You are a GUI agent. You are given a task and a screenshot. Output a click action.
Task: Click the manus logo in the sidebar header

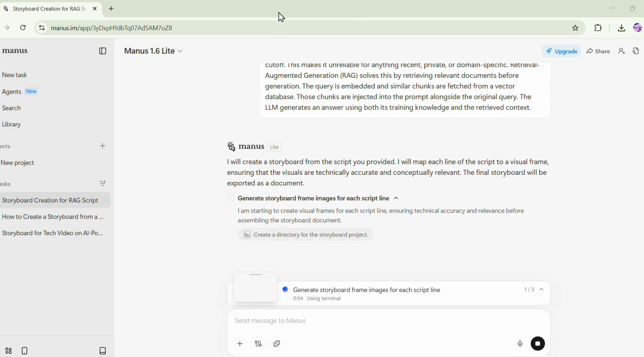pyautogui.click(x=15, y=51)
